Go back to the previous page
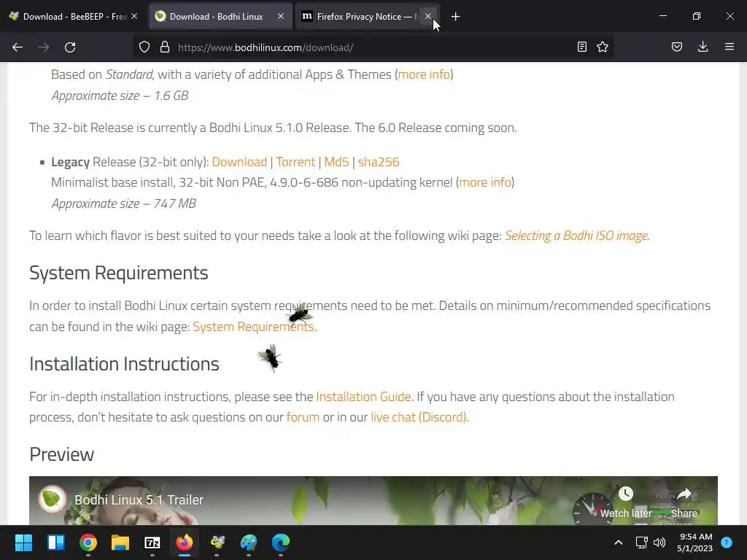747x560 pixels. point(18,47)
